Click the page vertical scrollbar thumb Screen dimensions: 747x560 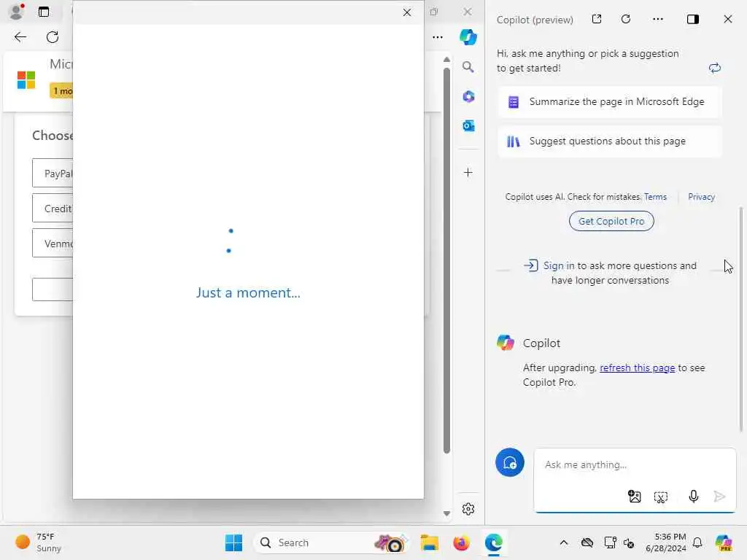(x=446, y=260)
